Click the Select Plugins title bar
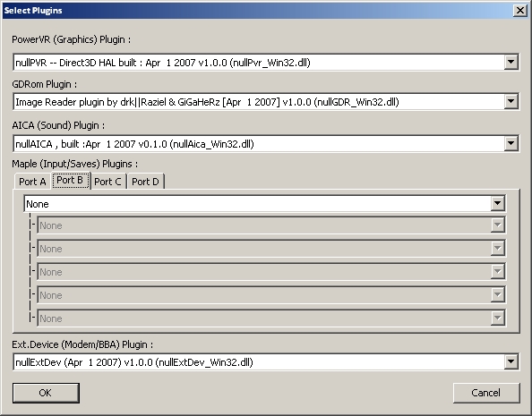Viewport: 532px width, 416px height. pyautogui.click(x=258, y=11)
